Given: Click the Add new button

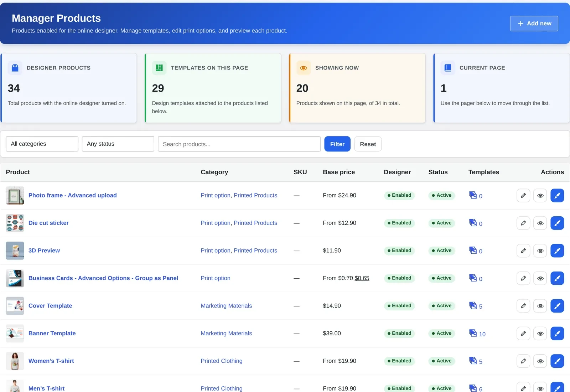Looking at the screenshot, I should tap(534, 24).
